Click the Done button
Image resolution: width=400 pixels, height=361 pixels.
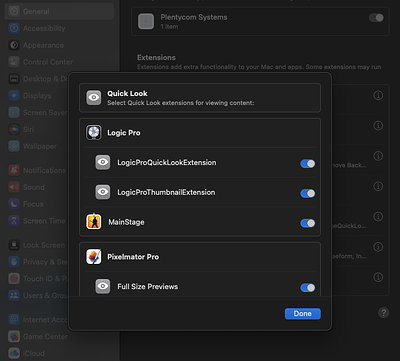303,314
